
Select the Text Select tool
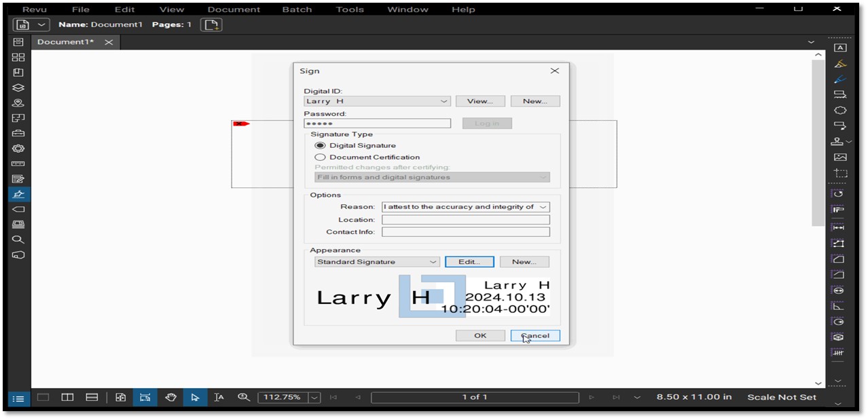(x=219, y=398)
